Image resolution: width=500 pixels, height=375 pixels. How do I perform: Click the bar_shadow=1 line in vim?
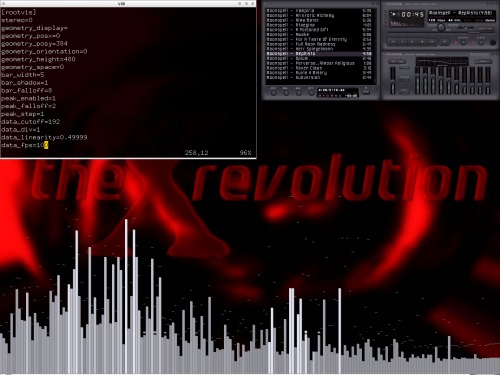[x=25, y=83]
